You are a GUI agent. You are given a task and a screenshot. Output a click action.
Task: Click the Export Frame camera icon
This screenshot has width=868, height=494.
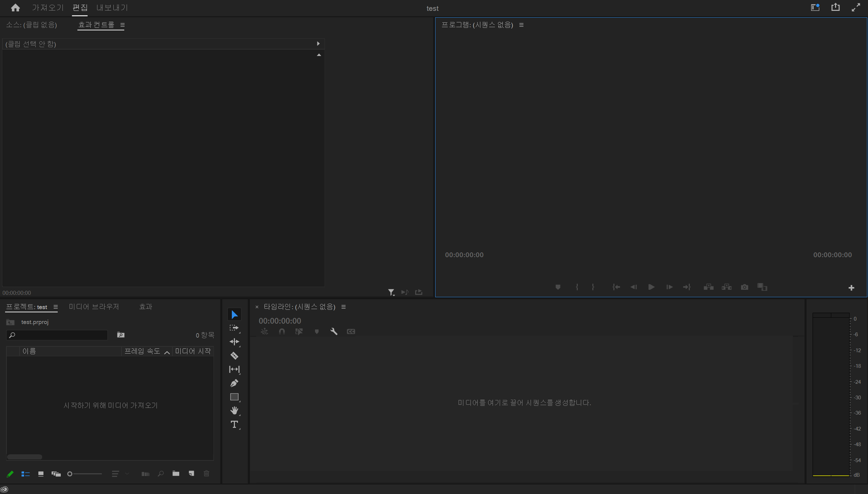744,287
